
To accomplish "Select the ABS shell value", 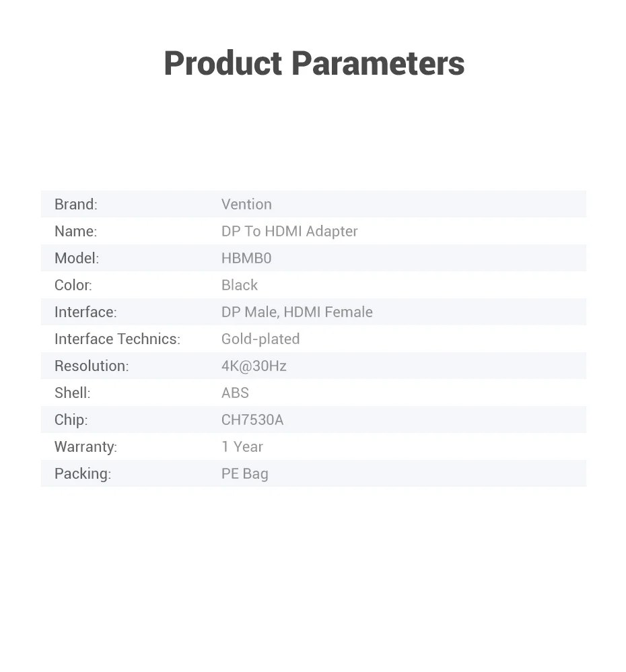I will (235, 393).
